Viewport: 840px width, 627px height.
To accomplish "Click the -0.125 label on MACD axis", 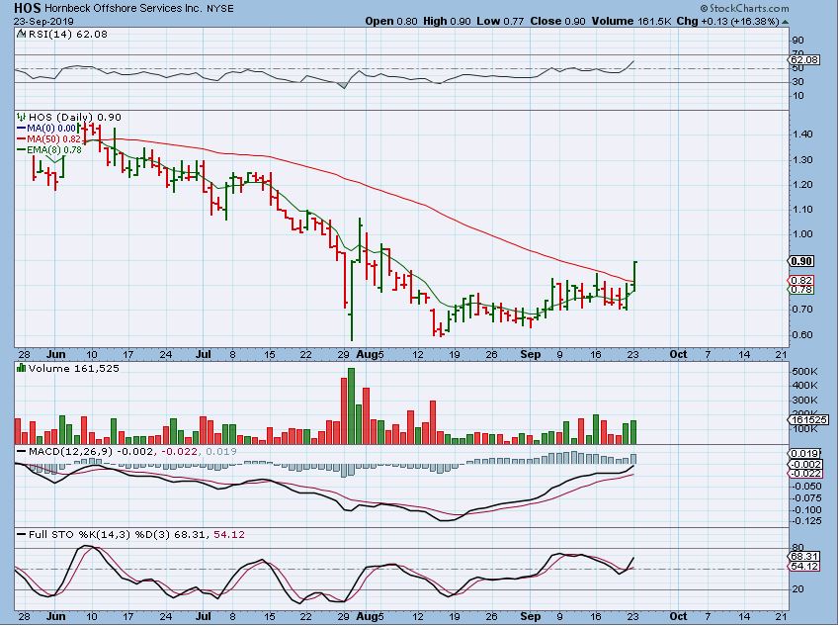I will click(805, 521).
